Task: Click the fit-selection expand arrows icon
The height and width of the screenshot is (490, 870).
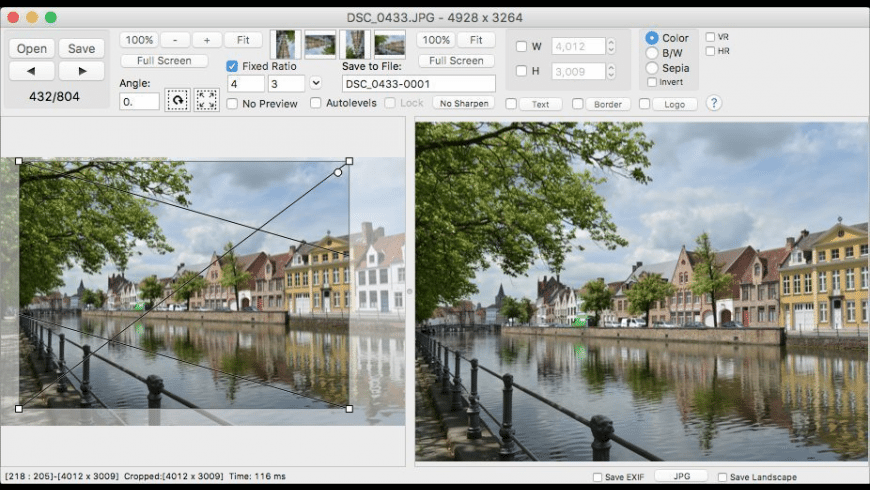Action: click(207, 101)
